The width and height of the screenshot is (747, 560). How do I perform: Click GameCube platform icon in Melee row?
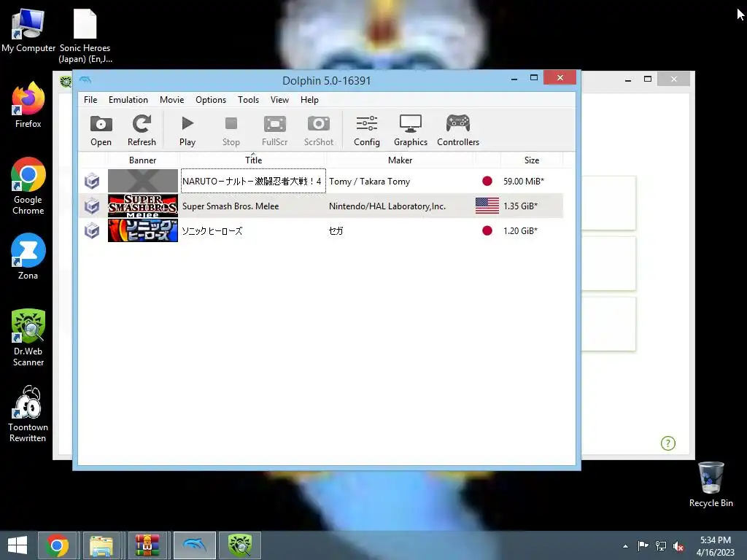[x=92, y=206]
